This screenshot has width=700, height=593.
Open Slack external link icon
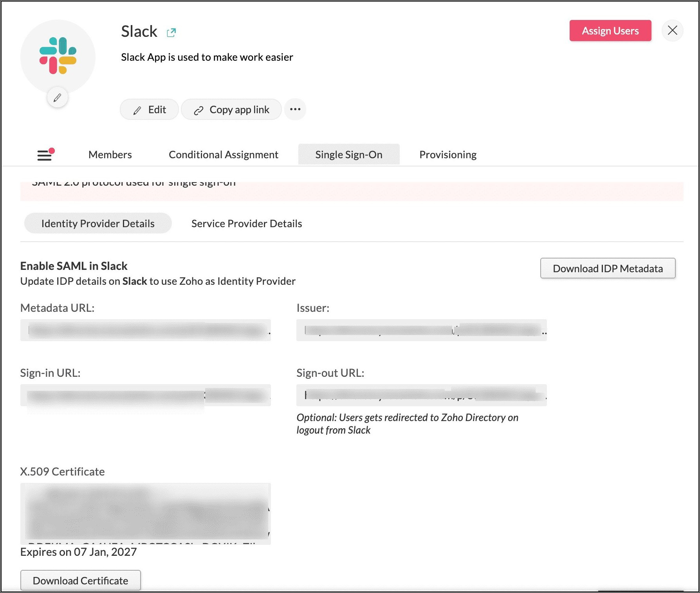point(171,33)
